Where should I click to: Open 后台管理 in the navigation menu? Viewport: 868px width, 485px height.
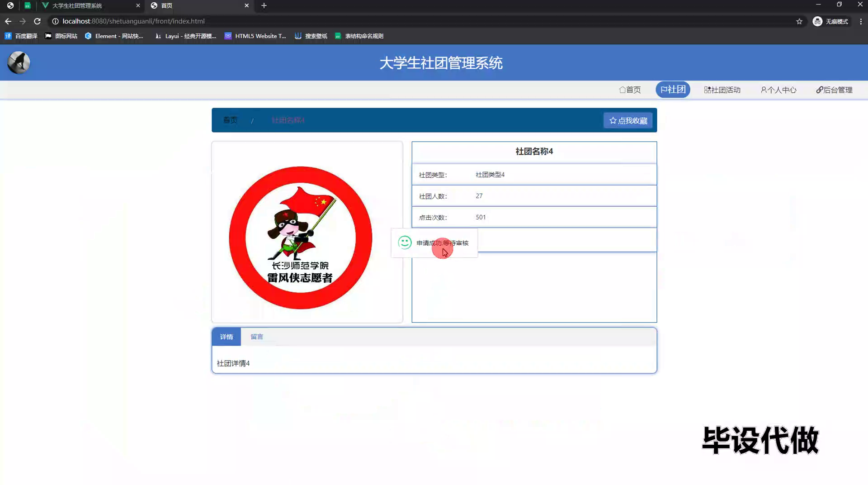(x=834, y=90)
